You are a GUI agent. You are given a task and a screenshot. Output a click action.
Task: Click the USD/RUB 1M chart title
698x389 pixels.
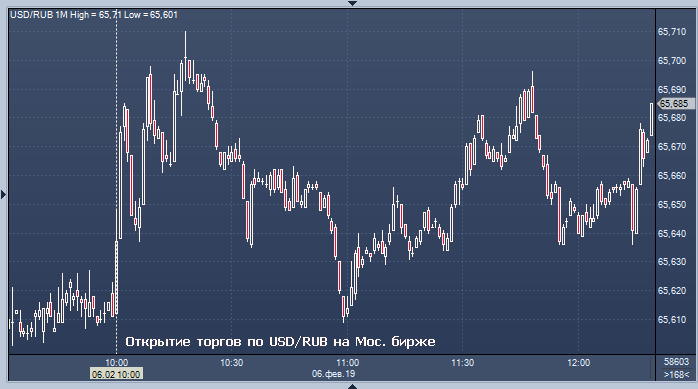[39, 15]
